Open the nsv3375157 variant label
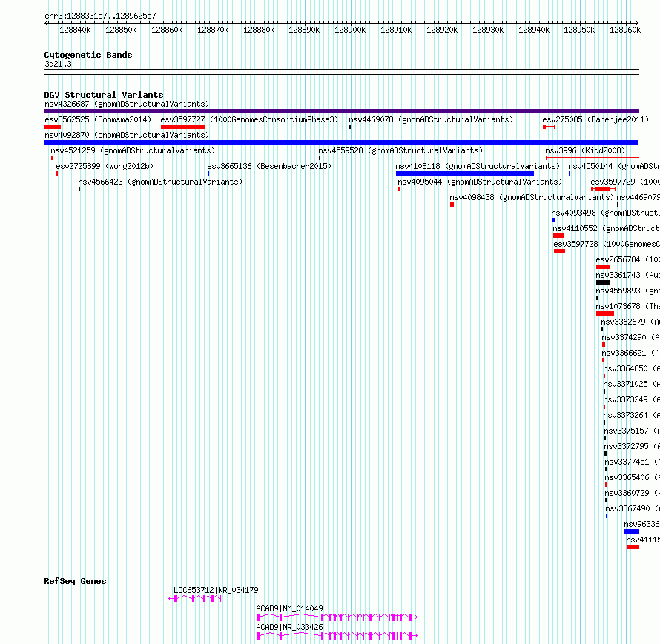Screen dimensions: 660x644 pyautogui.click(x=632, y=431)
